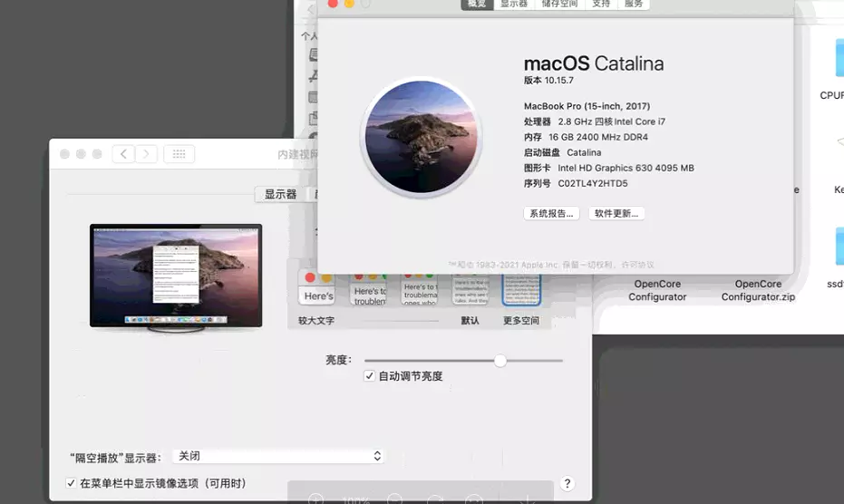The width and height of the screenshot is (844, 504).
Task: Switch to the 服务 tab
Action: pyautogui.click(x=633, y=5)
